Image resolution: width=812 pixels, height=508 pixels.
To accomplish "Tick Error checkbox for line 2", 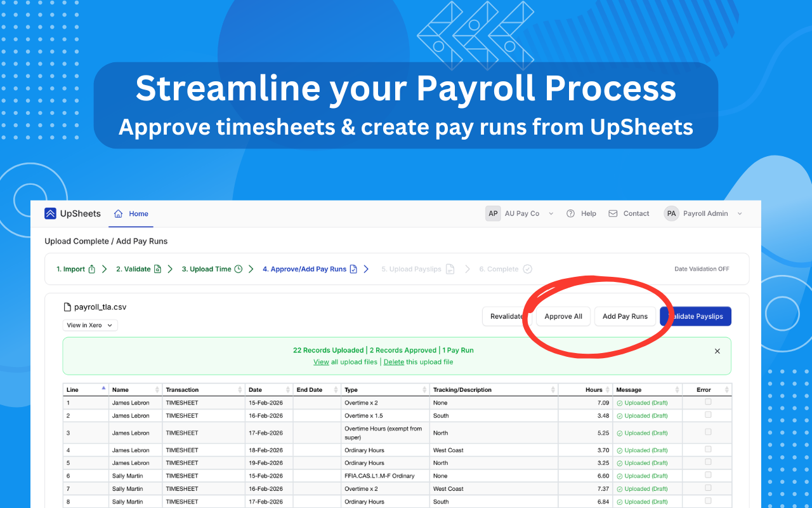I will [708, 415].
